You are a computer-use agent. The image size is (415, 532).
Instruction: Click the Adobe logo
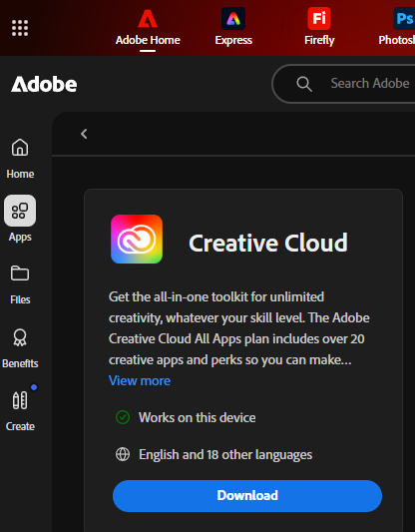(44, 84)
